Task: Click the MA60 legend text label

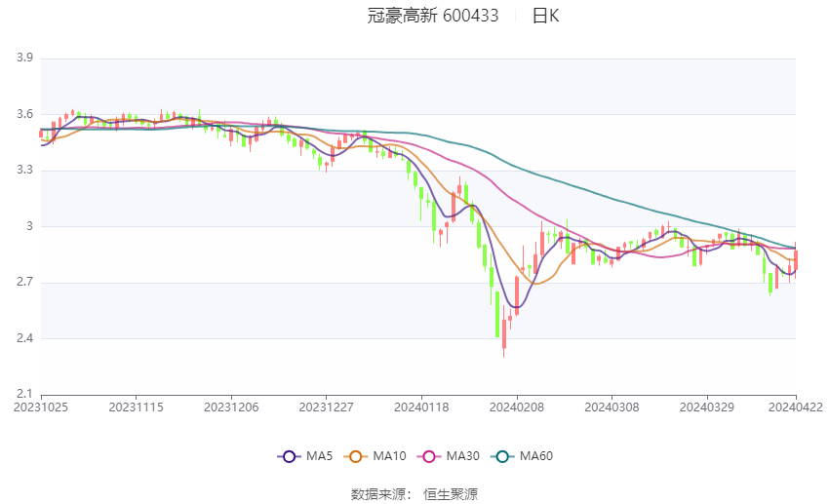Action: click(x=535, y=456)
